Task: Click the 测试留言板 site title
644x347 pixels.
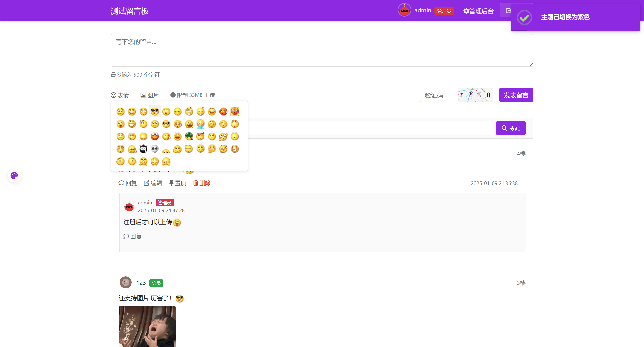Action: point(129,11)
